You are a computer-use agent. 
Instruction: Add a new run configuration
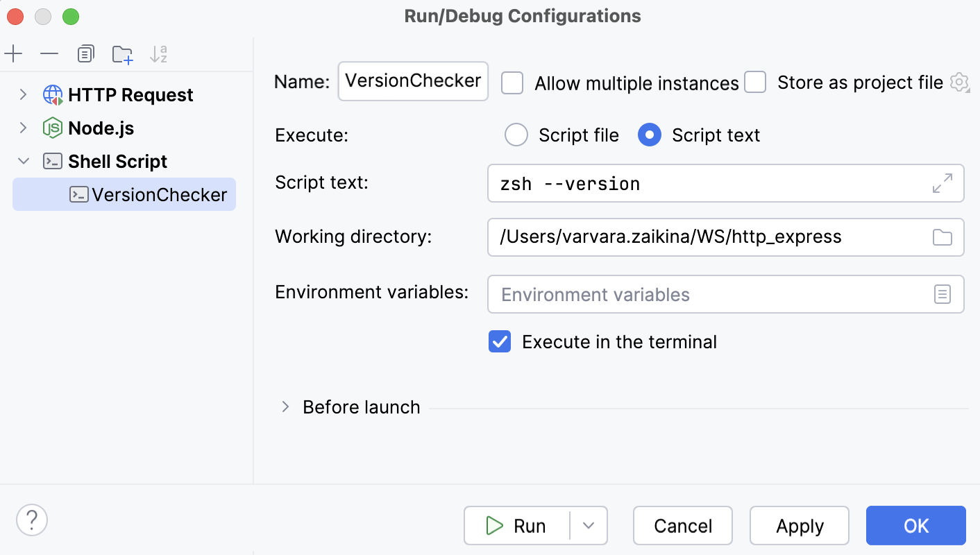tap(13, 53)
